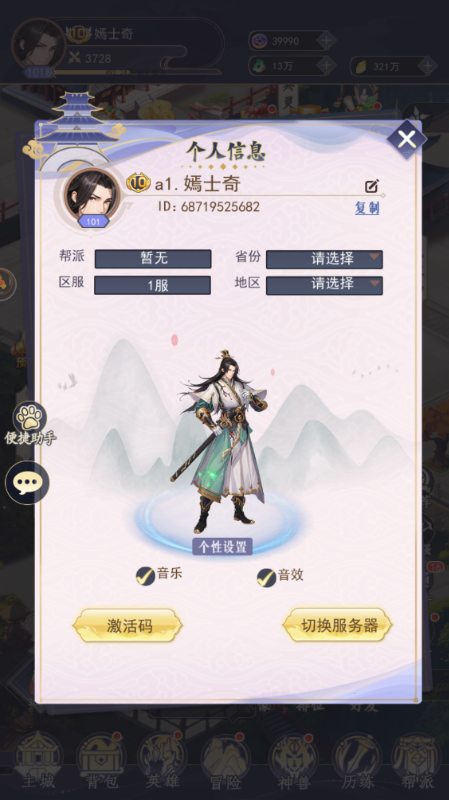Screen dimensions: 449x800
Task: Expand the 省份 province dropdown
Action: pos(325,259)
